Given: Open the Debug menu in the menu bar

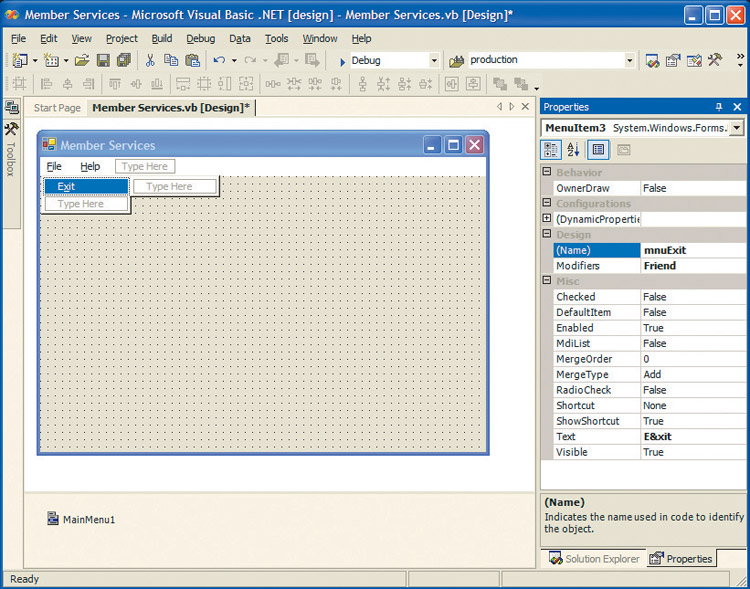Looking at the screenshot, I should point(200,38).
